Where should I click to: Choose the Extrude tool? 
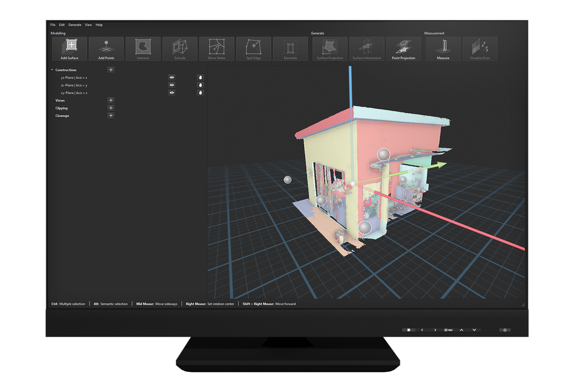(x=180, y=49)
